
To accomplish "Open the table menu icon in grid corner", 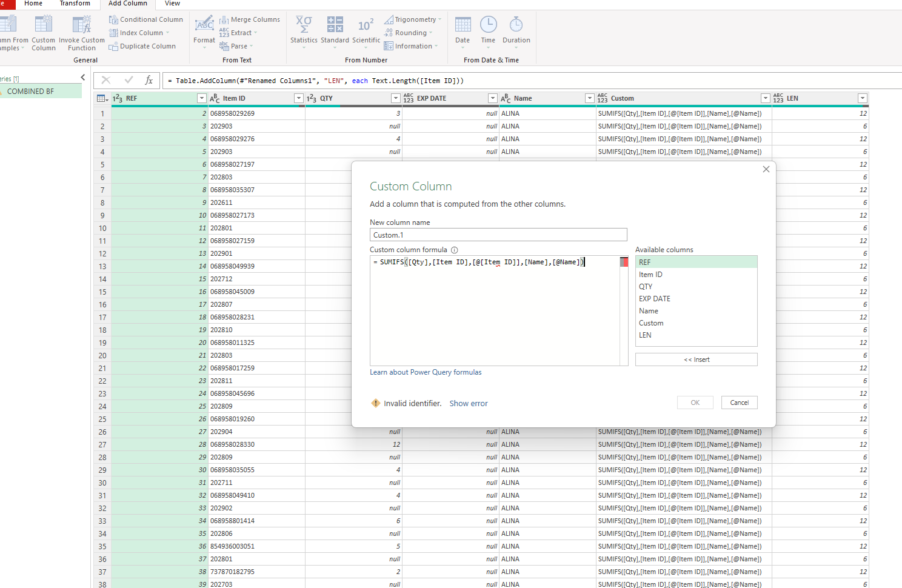I will tap(102, 98).
